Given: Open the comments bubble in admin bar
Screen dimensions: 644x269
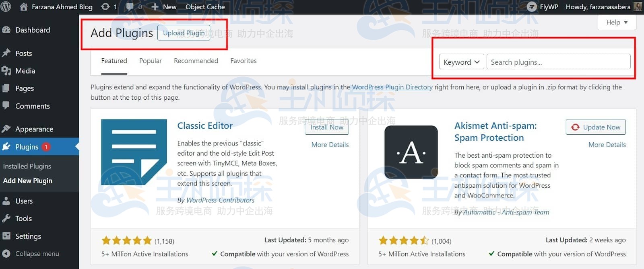Looking at the screenshot, I should [x=130, y=7].
